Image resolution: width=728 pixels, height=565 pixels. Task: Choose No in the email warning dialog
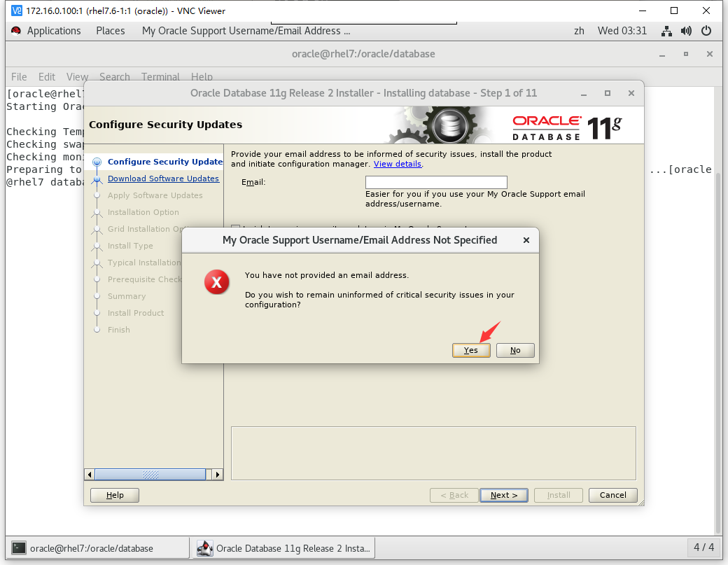[515, 350]
